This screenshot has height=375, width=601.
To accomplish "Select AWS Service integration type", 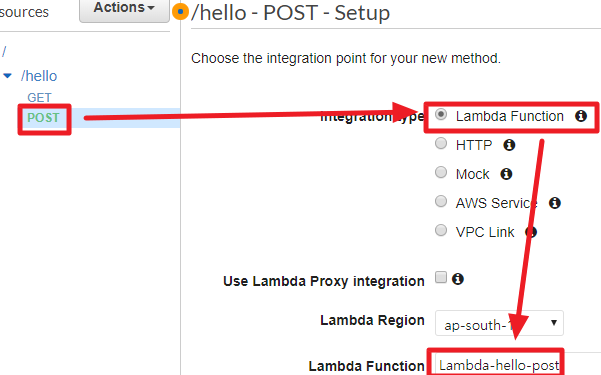I will (441, 201).
